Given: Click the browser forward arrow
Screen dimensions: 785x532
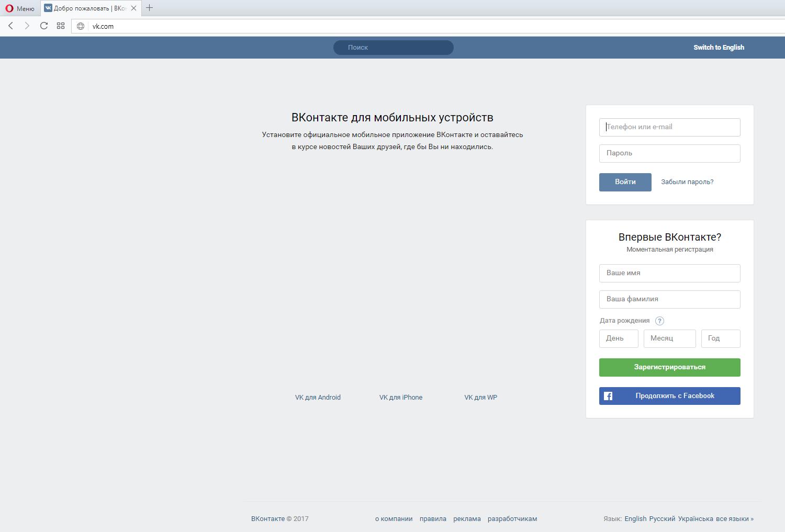Looking at the screenshot, I should point(27,26).
